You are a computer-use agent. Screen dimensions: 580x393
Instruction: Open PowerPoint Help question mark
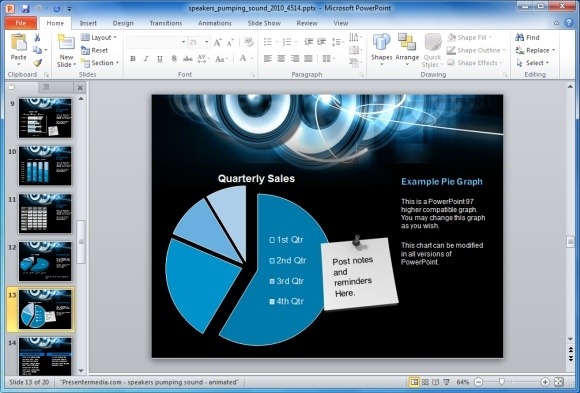pos(569,23)
